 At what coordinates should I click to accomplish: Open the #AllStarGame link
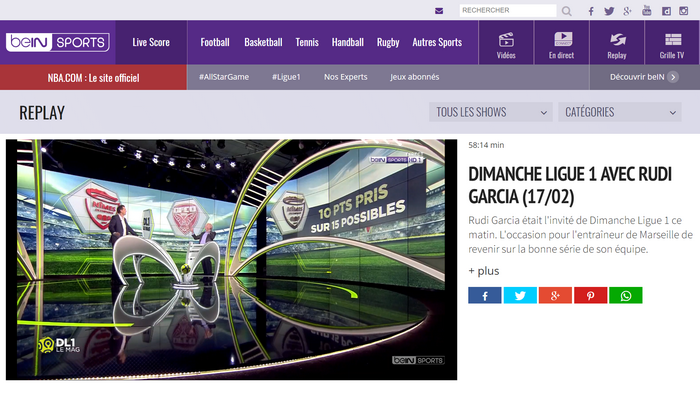coord(224,77)
